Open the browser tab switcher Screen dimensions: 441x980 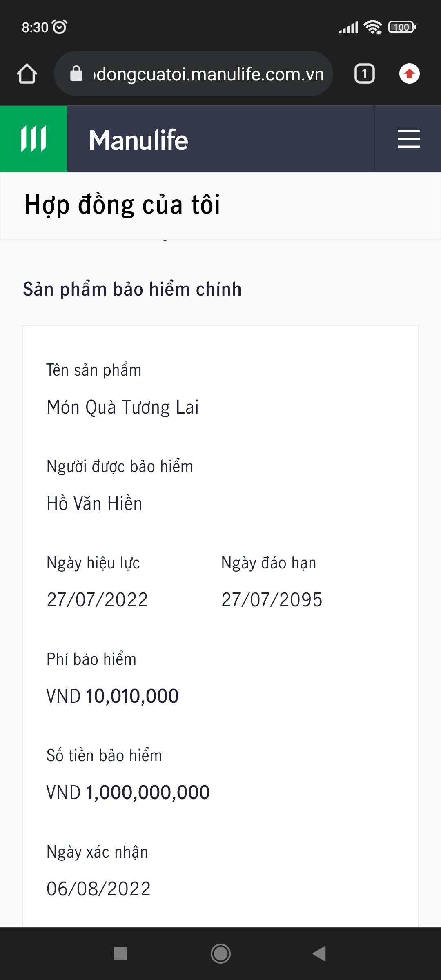click(364, 74)
